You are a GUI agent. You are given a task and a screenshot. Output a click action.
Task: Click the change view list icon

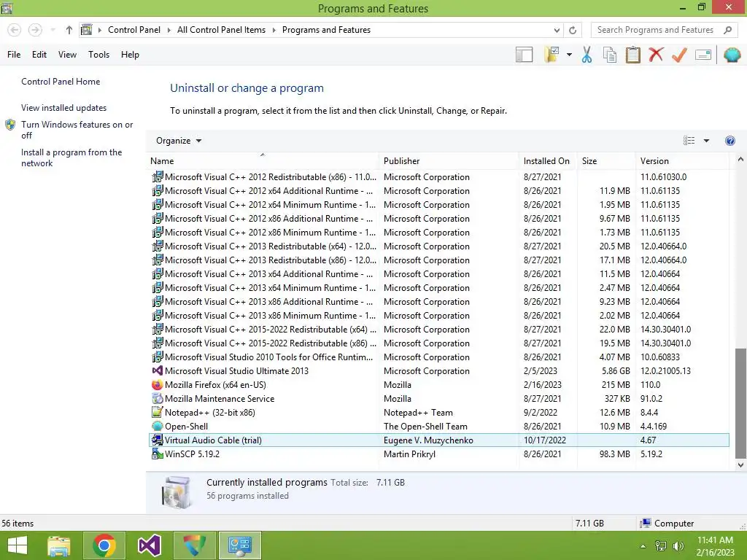(689, 141)
